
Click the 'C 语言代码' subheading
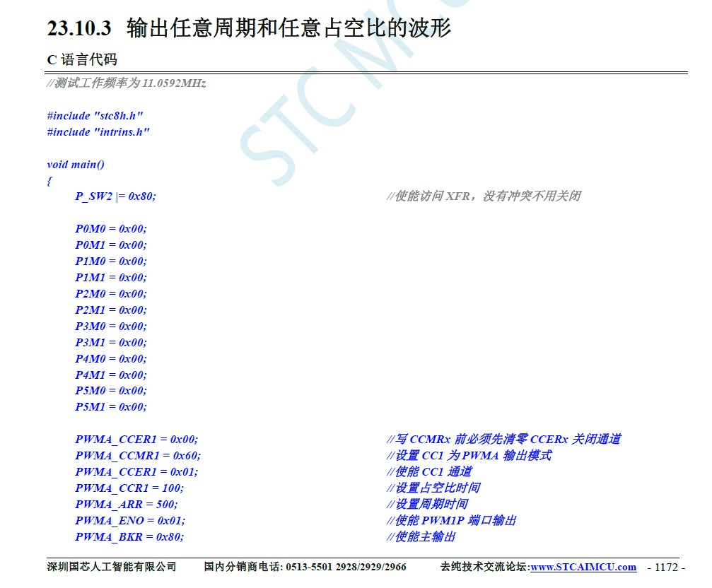click(x=82, y=59)
